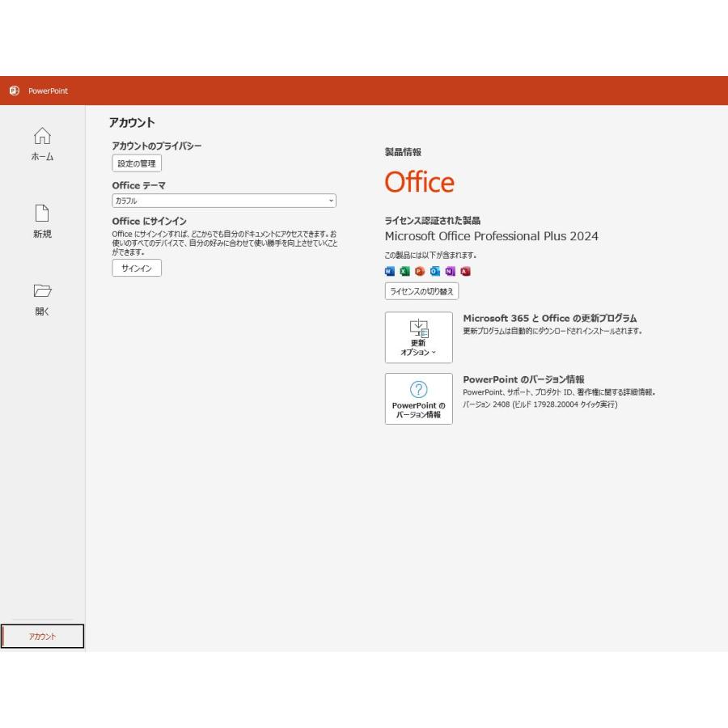The width and height of the screenshot is (728, 728).
Task: Click the ライセンス認証された製品 label
Action: pos(432,221)
